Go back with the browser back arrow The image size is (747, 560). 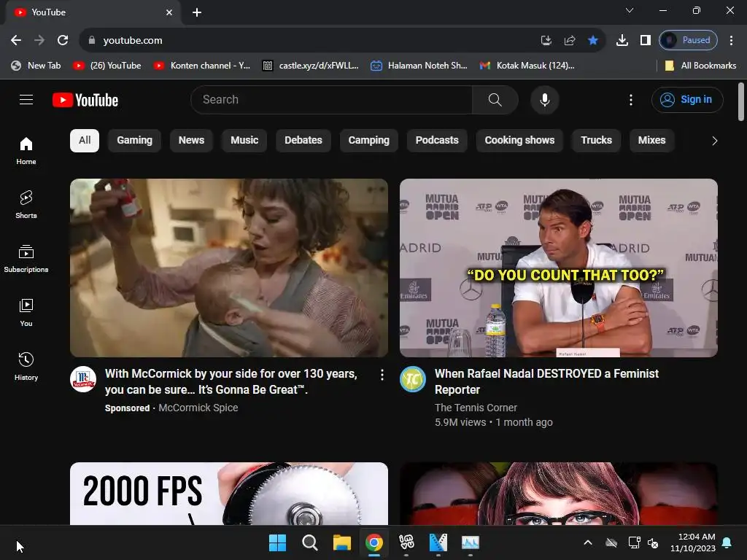[x=16, y=41]
